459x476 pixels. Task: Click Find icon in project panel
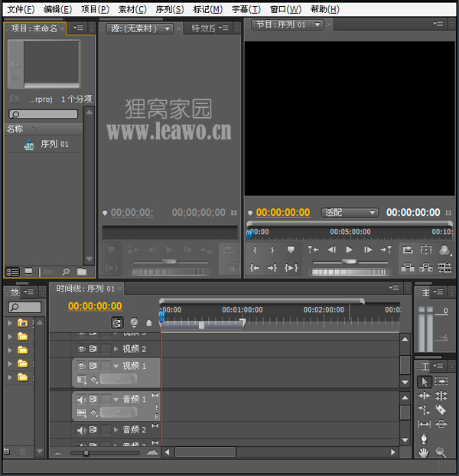66,272
